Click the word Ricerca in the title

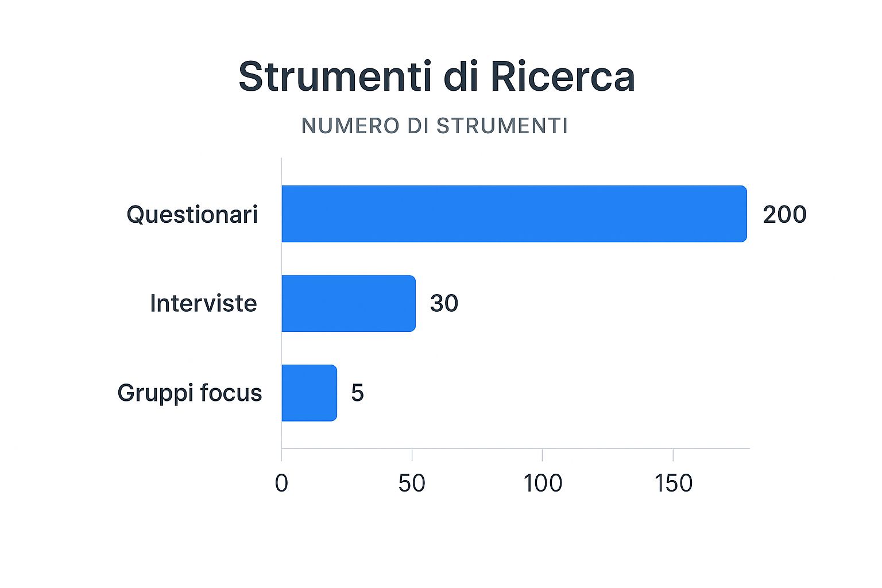[x=562, y=76]
